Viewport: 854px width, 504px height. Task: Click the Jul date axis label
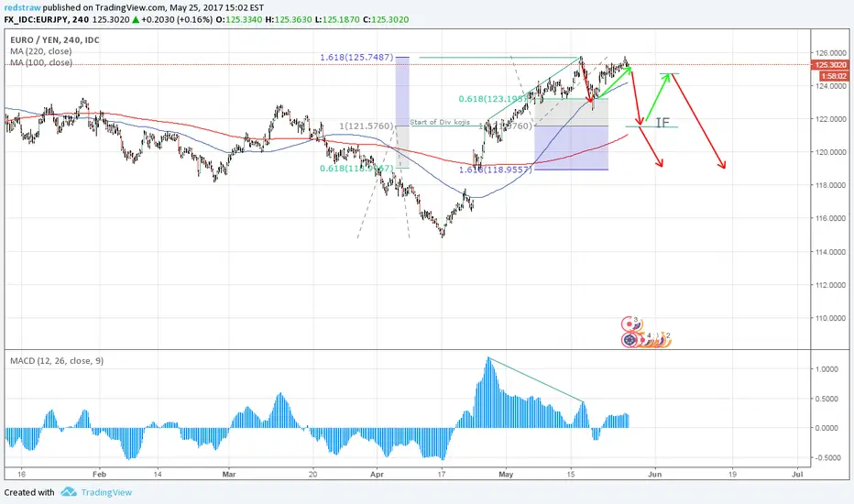pyautogui.click(x=797, y=474)
